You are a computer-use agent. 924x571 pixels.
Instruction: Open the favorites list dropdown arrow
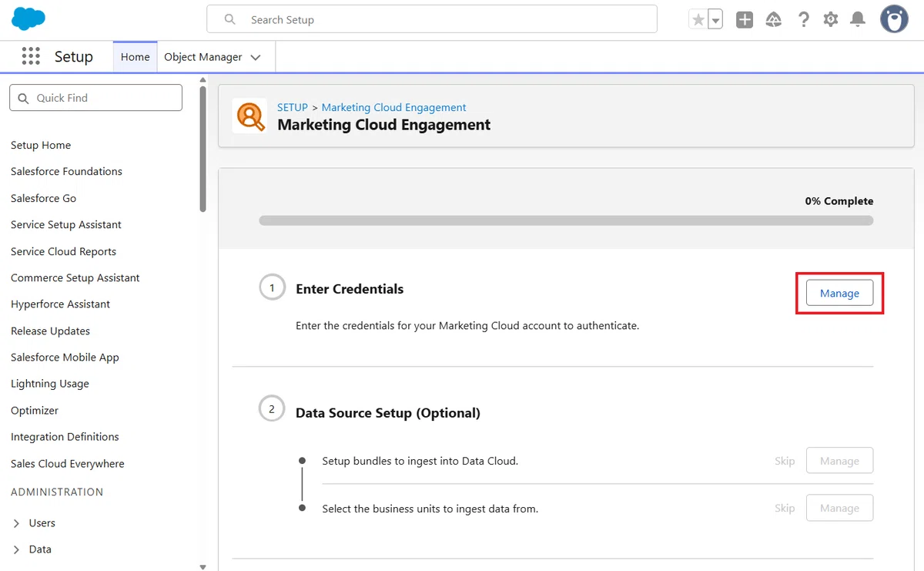click(x=715, y=20)
